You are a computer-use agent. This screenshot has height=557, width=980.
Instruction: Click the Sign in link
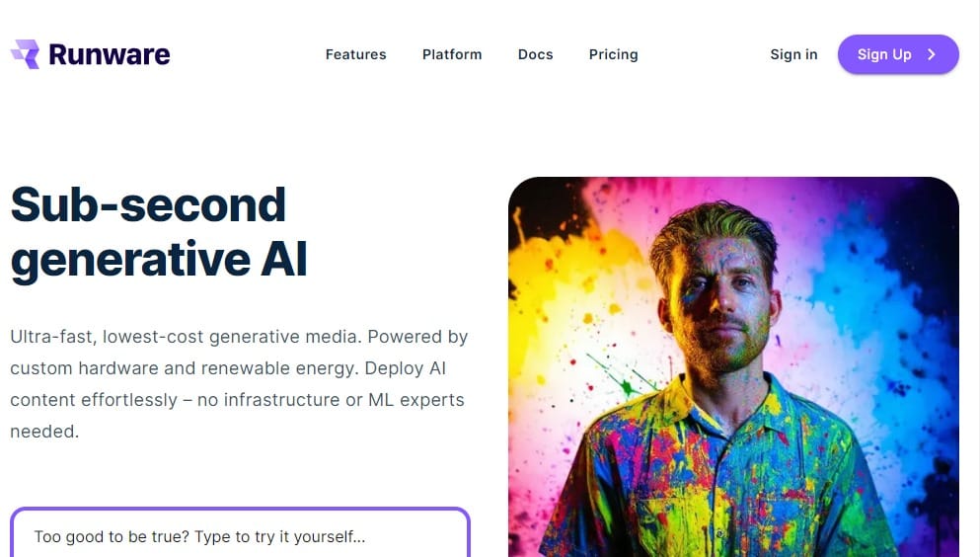pyautogui.click(x=793, y=54)
